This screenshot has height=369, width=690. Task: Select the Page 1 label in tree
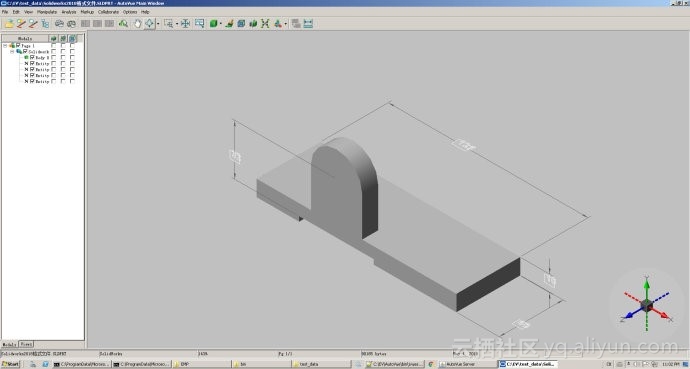click(28, 46)
